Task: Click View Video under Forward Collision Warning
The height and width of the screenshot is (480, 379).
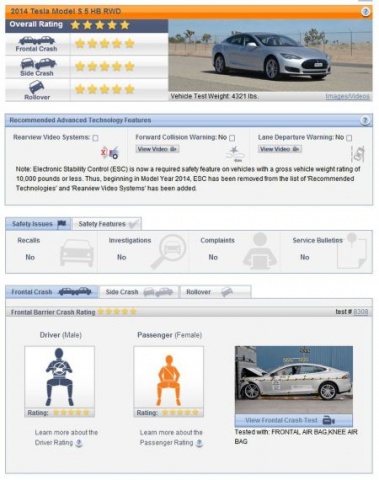Action: 157,149
